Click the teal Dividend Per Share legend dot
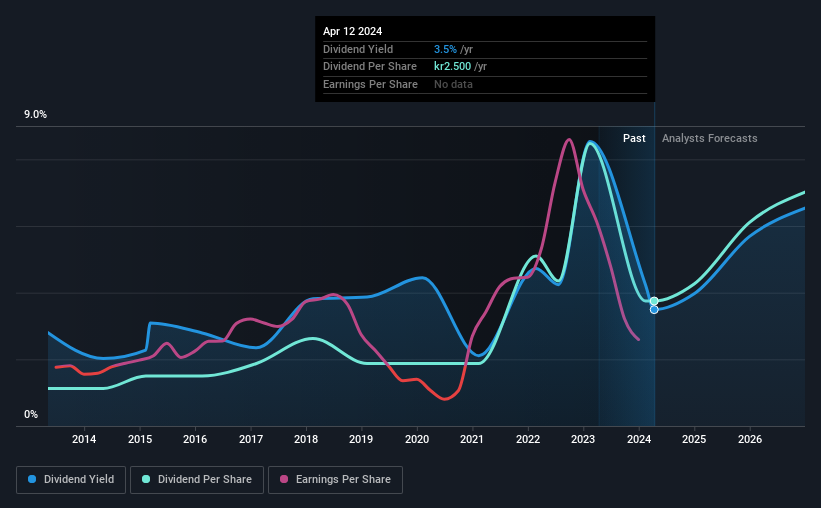The width and height of the screenshot is (821, 508). point(146,479)
